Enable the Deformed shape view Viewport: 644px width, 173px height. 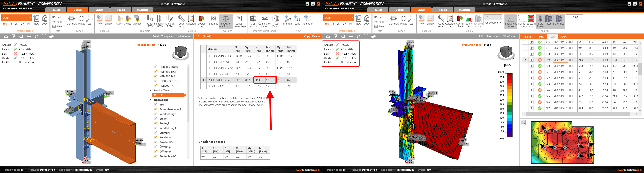point(558,20)
